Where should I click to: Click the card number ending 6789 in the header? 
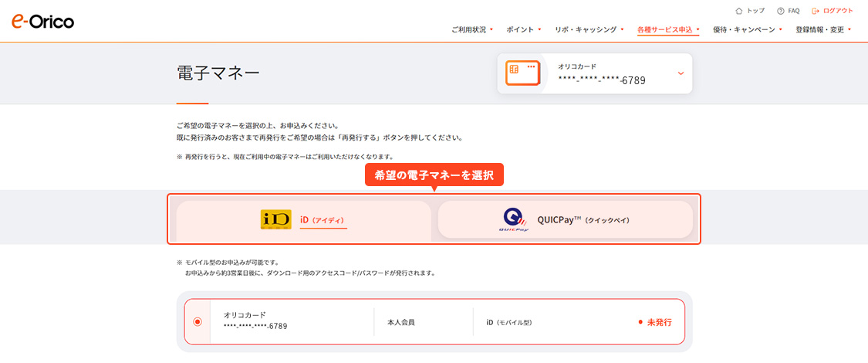tap(602, 80)
